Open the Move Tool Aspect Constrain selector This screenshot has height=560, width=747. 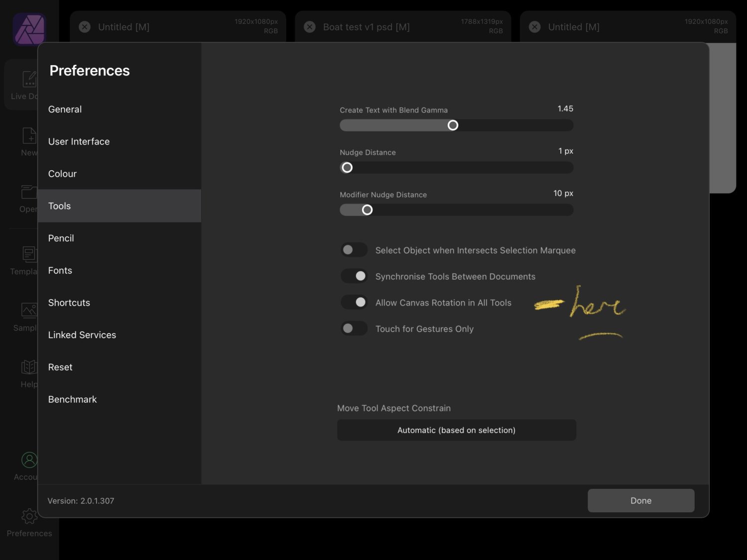click(456, 430)
